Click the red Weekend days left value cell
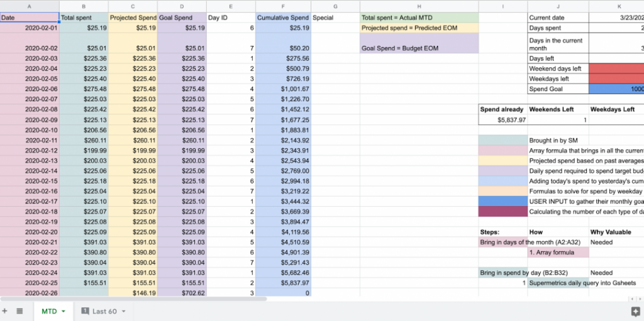This screenshot has height=321, width=644. click(616, 68)
